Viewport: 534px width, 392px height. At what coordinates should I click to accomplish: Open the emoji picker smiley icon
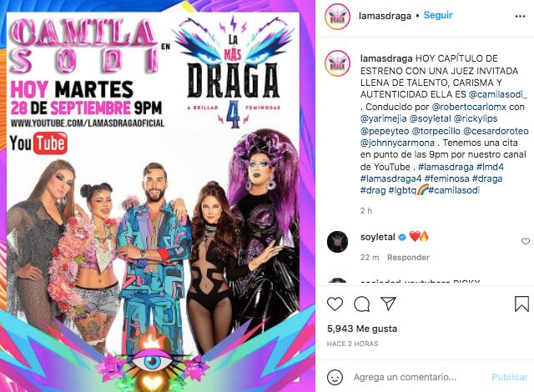click(x=335, y=377)
